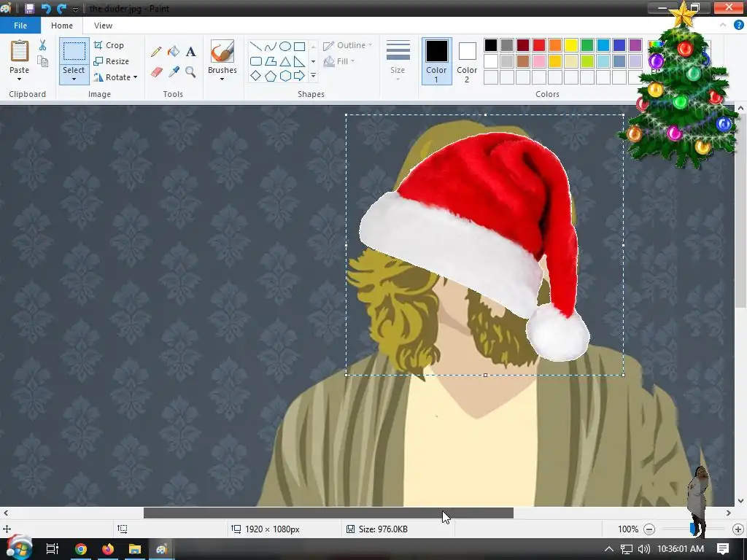Pick the Pencil tool
Image resolution: width=747 pixels, height=560 pixels.
click(x=156, y=52)
